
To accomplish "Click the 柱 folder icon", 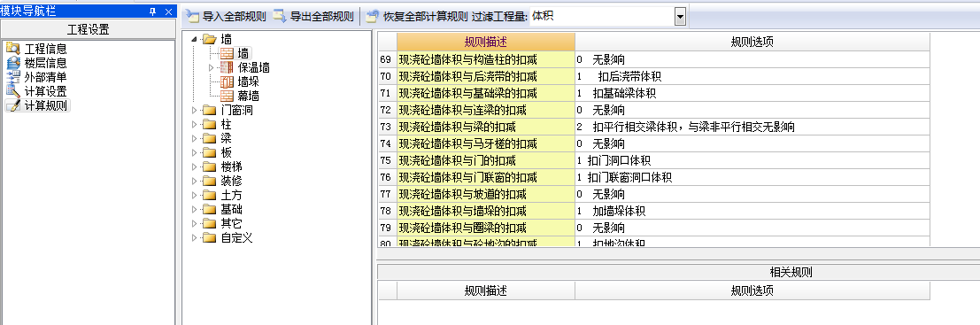I will [210, 124].
